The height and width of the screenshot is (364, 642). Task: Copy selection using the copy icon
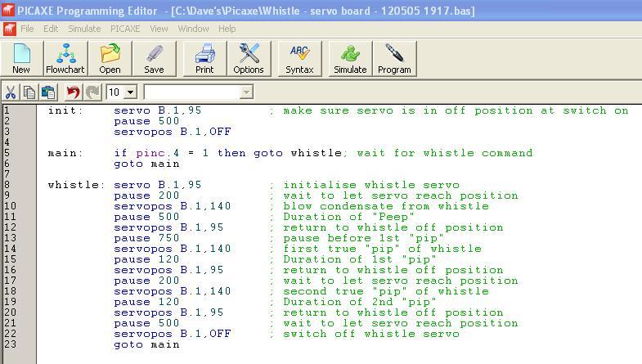[x=29, y=92]
